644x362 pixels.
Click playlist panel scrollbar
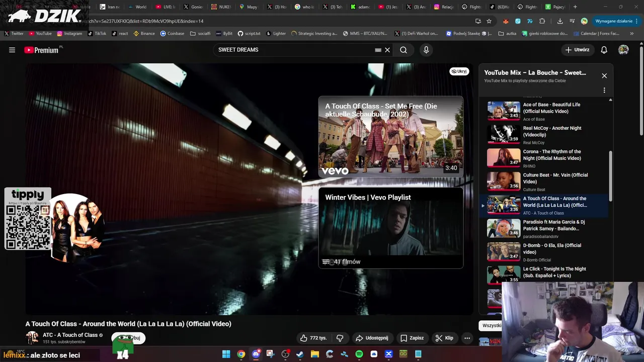tap(611, 176)
